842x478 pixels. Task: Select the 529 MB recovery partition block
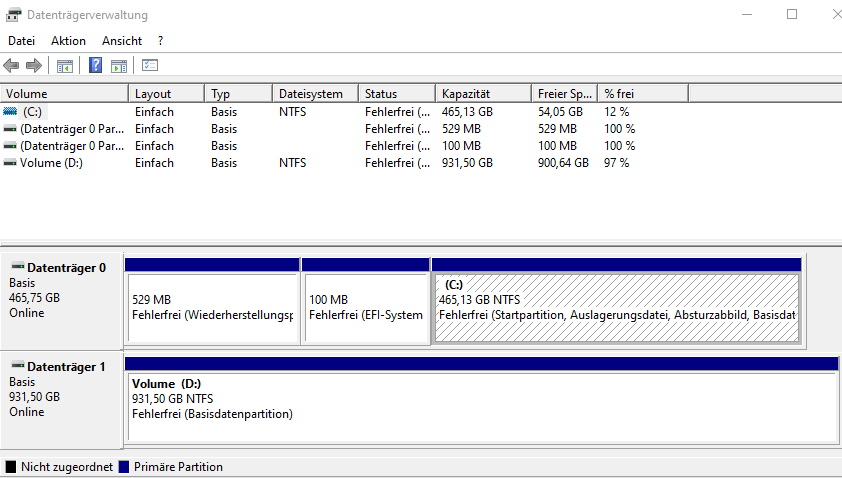(x=213, y=308)
